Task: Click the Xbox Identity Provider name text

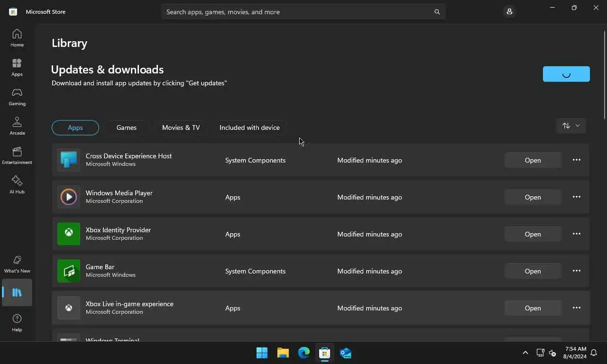Action: (118, 230)
